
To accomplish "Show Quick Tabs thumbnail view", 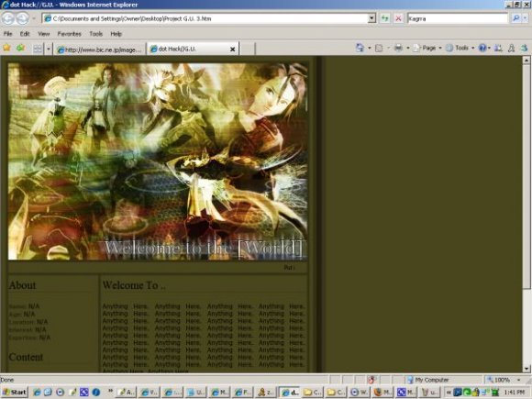I will pyautogui.click(x=38, y=50).
